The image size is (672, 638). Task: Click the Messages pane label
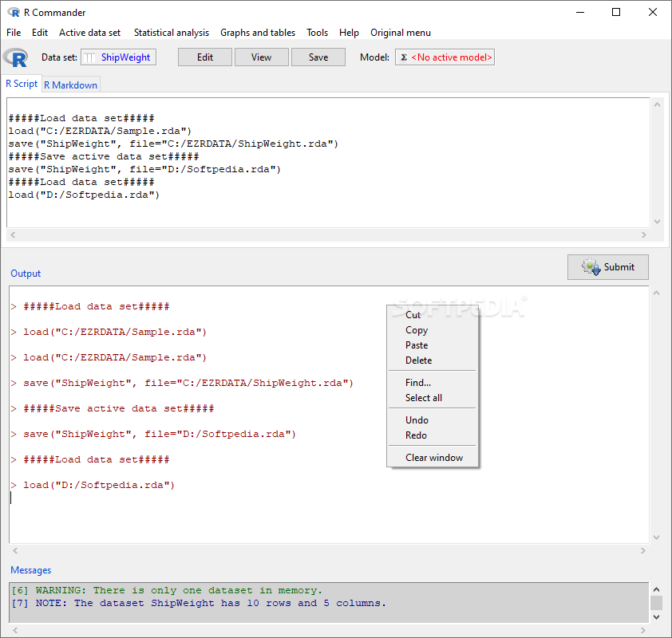[31, 570]
